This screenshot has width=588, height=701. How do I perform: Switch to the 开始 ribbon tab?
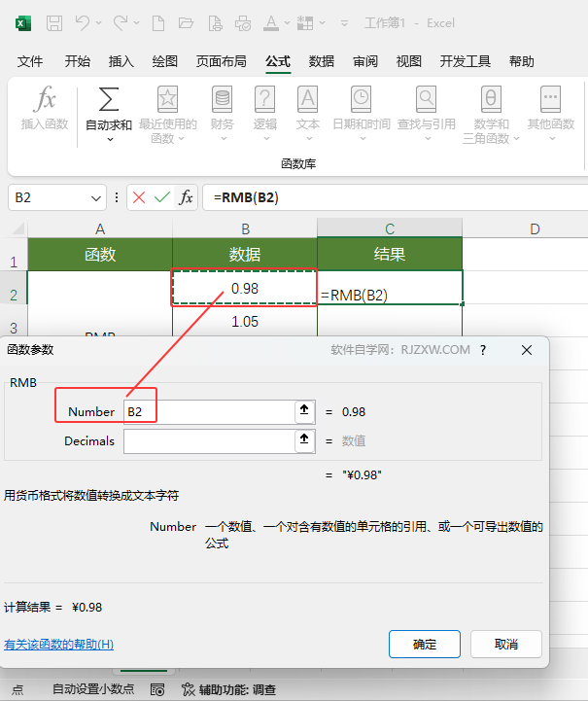click(x=78, y=61)
